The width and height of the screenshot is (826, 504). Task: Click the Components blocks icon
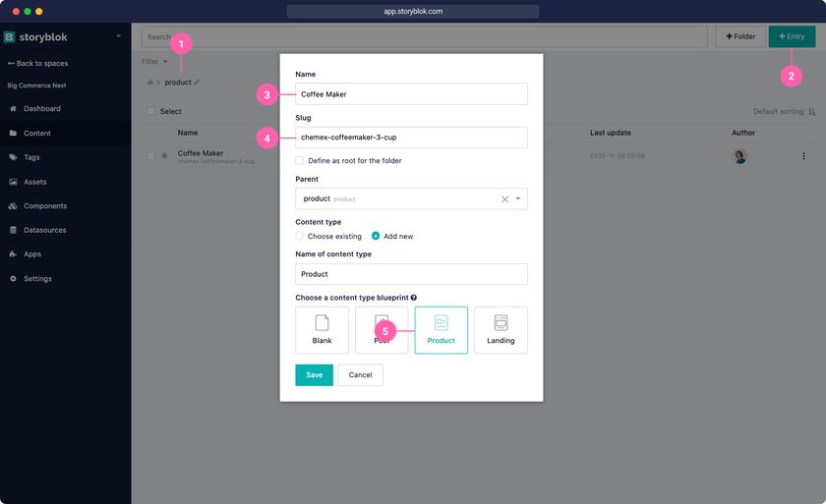coord(13,205)
